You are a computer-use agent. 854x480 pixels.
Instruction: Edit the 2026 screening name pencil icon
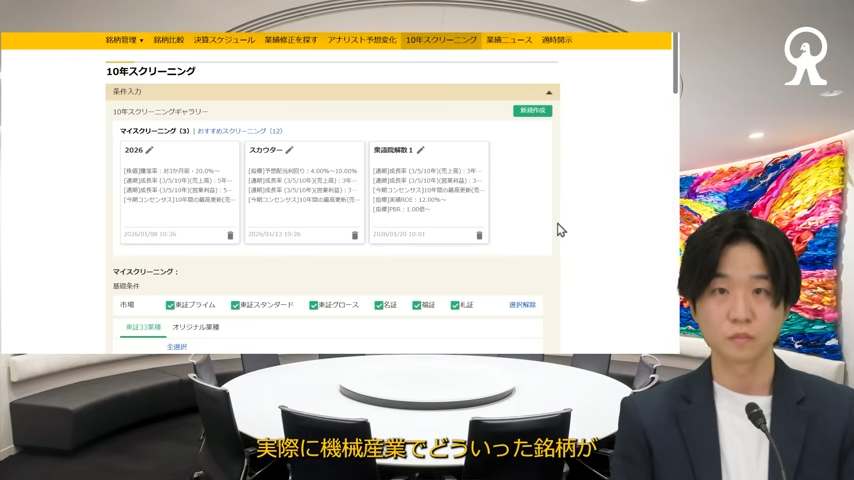pyautogui.click(x=150, y=150)
